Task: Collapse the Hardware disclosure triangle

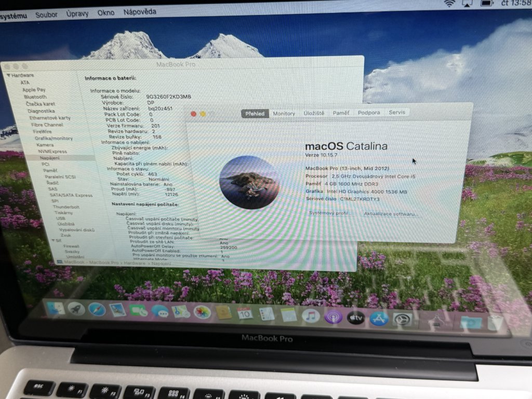Action: coord(8,75)
